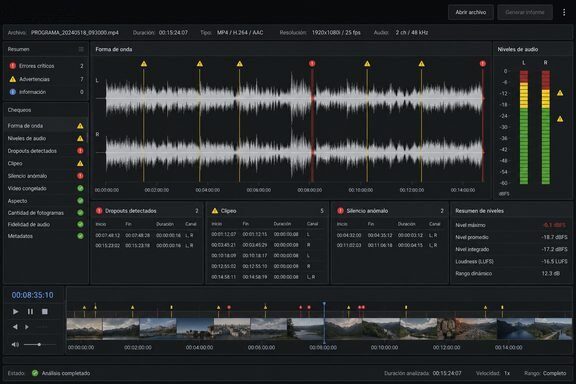Pause playback with the Pause button
Image resolution: width=576 pixels, height=384 pixels.
[x=30, y=312]
